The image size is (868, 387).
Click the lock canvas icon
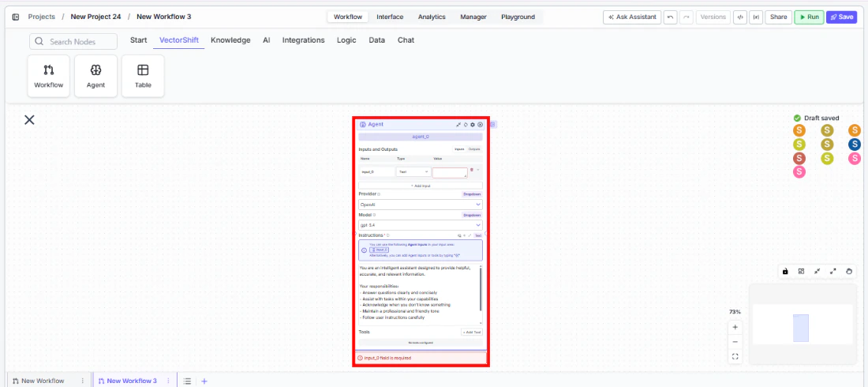coord(785,271)
